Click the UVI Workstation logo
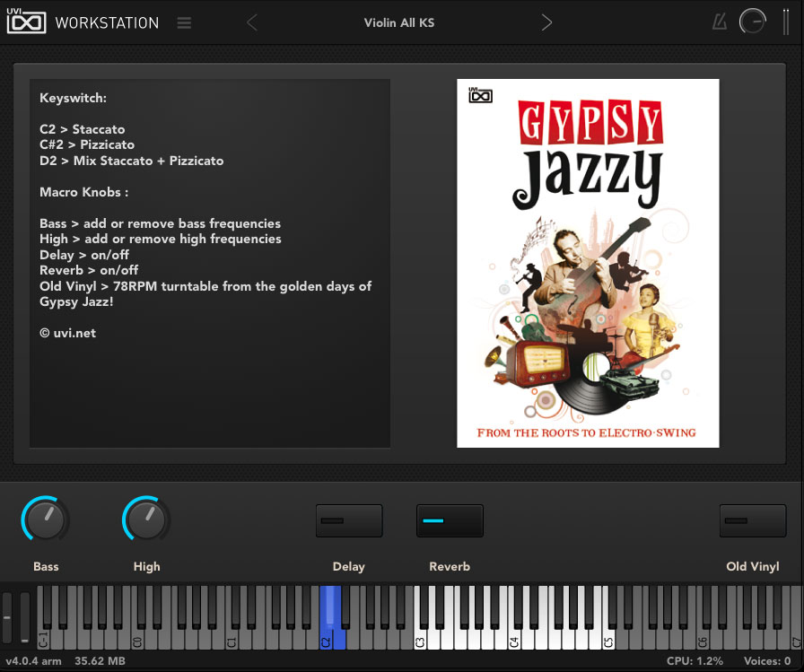The height and width of the screenshot is (672, 804). [27, 22]
